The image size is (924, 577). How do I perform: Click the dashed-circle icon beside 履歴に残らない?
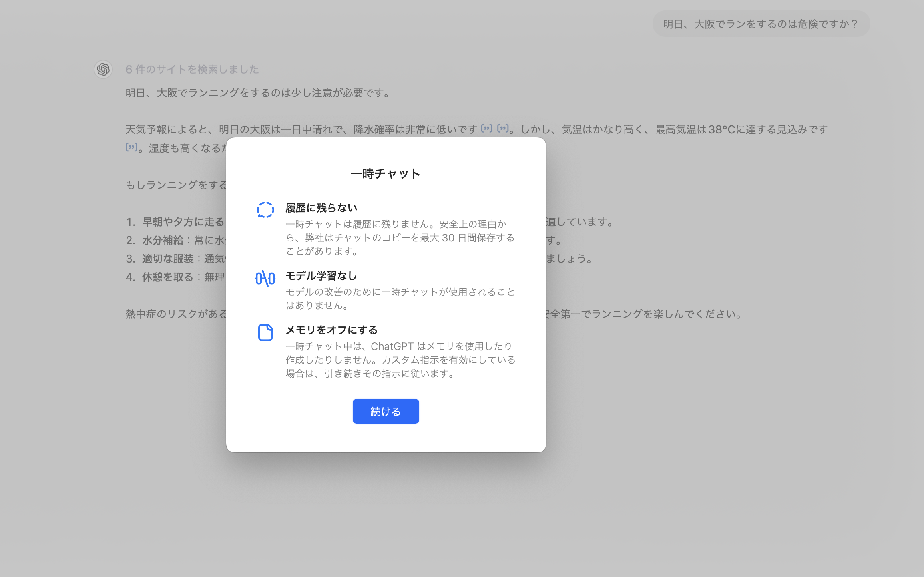[265, 209]
